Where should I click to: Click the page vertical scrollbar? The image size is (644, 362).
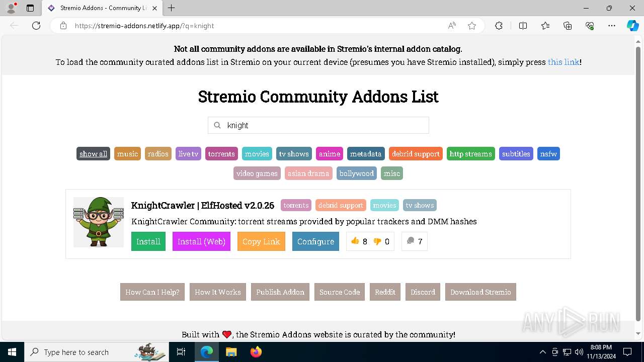pos(638,184)
